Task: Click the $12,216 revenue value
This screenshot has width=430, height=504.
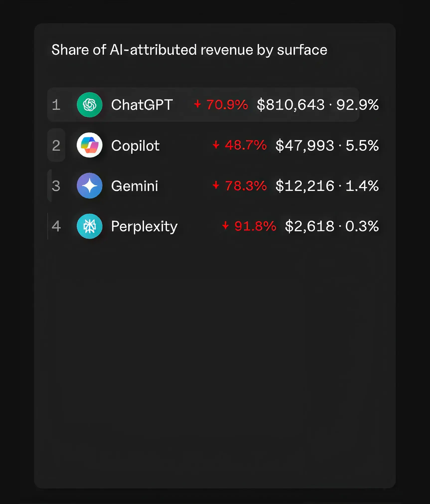Action: pos(305,186)
